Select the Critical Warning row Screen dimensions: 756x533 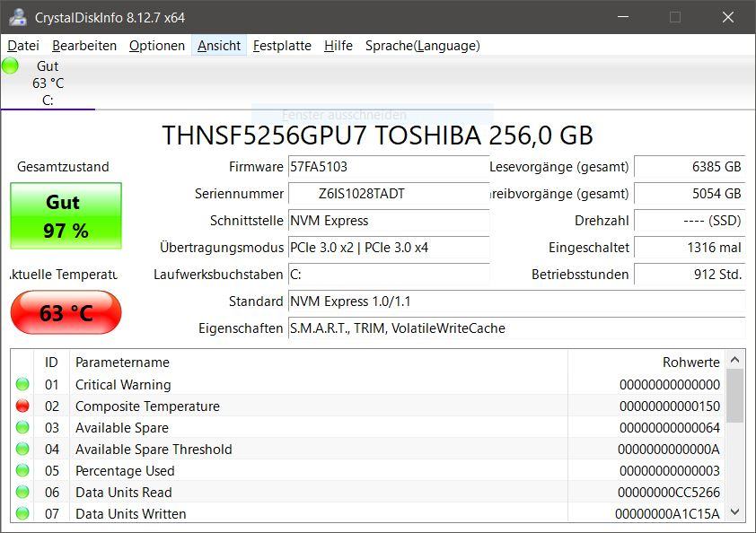click(368, 385)
